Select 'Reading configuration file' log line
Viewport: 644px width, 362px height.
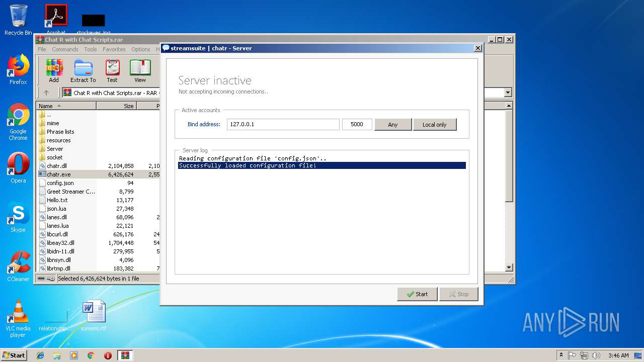(x=322, y=158)
